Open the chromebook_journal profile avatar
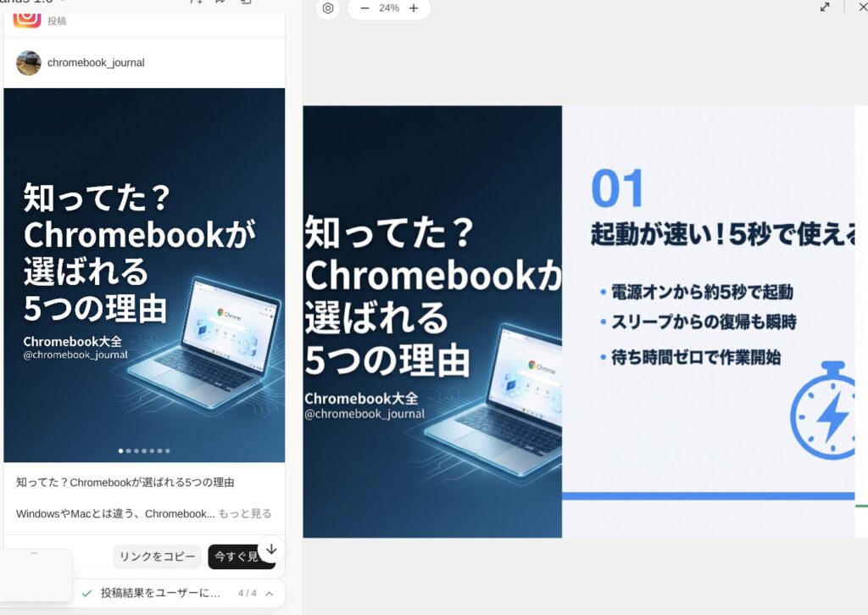Image resolution: width=868 pixels, height=615 pixels. pos(29,63)
